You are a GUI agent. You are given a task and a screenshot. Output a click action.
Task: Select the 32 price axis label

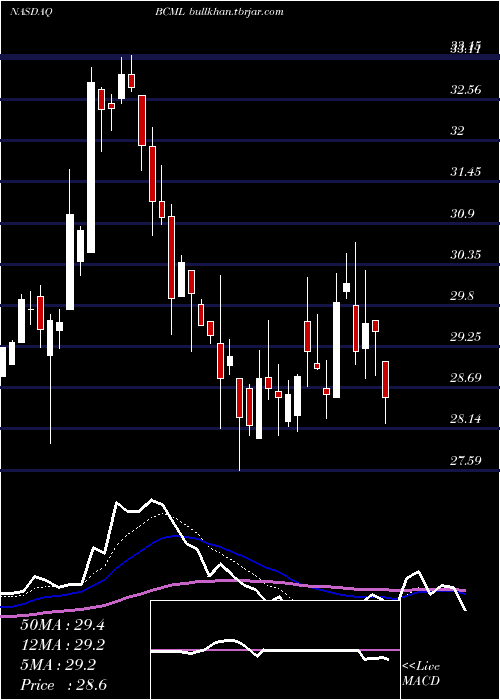(458, 131)
